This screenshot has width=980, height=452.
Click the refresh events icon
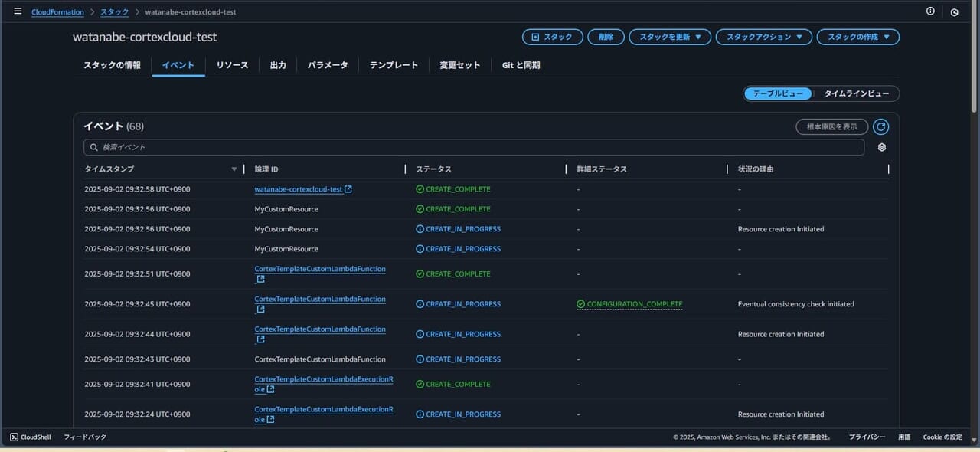[x=881, y=127]
